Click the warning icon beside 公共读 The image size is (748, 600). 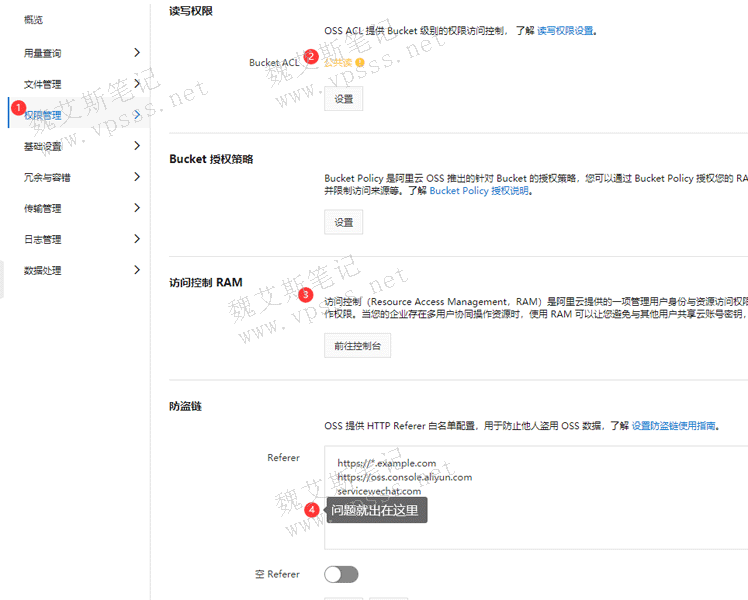click(360, 63)
